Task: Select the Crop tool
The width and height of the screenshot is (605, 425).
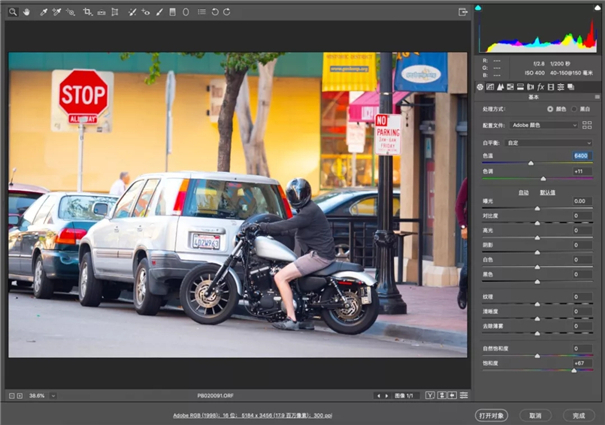Action: 88,12
